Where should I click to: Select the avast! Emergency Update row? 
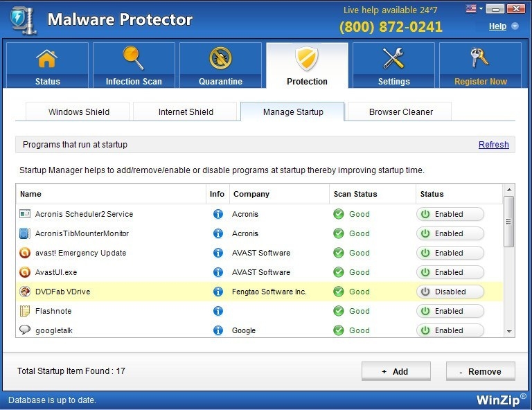pyautogui.click(x=111, y=253)
